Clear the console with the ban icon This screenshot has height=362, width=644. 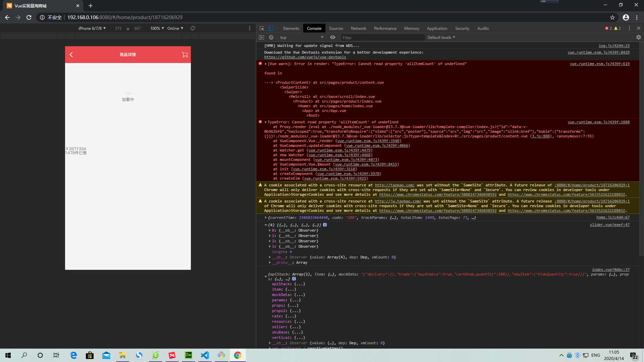pyautogui.click(x=271, y=38)
